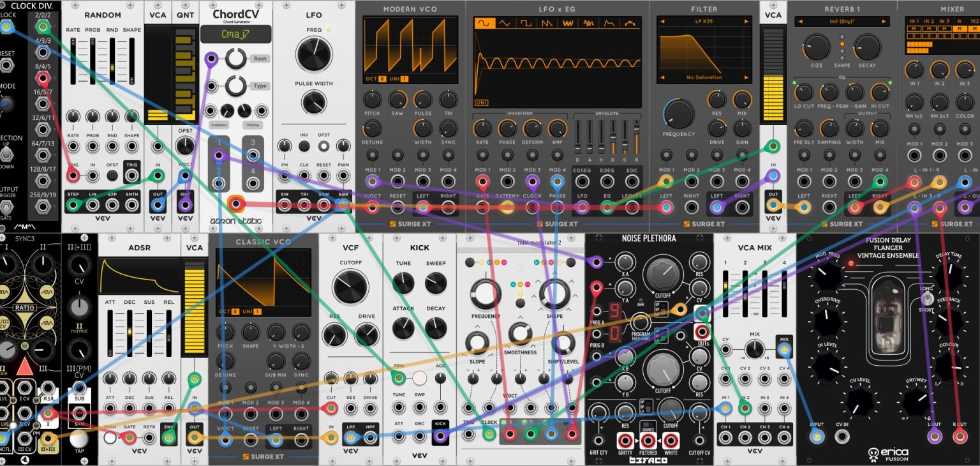Click the Modern VCO PITCH knob
Screen dimensions: 980x466
[372, 99]
